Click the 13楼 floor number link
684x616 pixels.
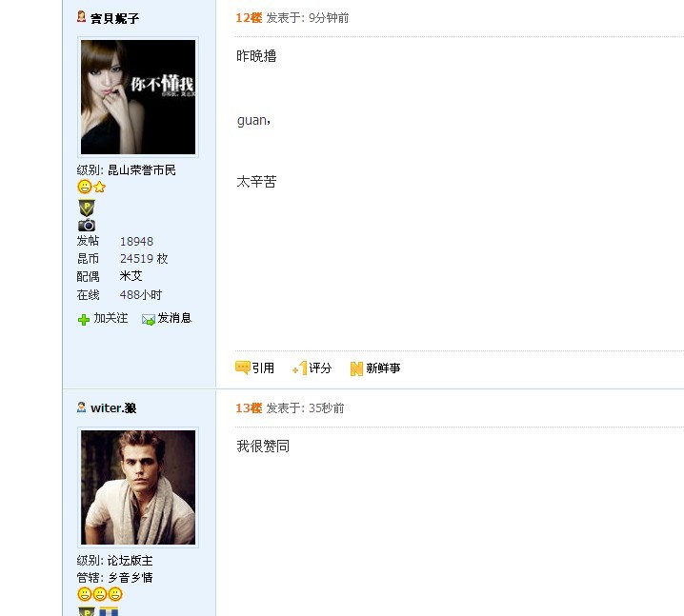coord(249,408)
